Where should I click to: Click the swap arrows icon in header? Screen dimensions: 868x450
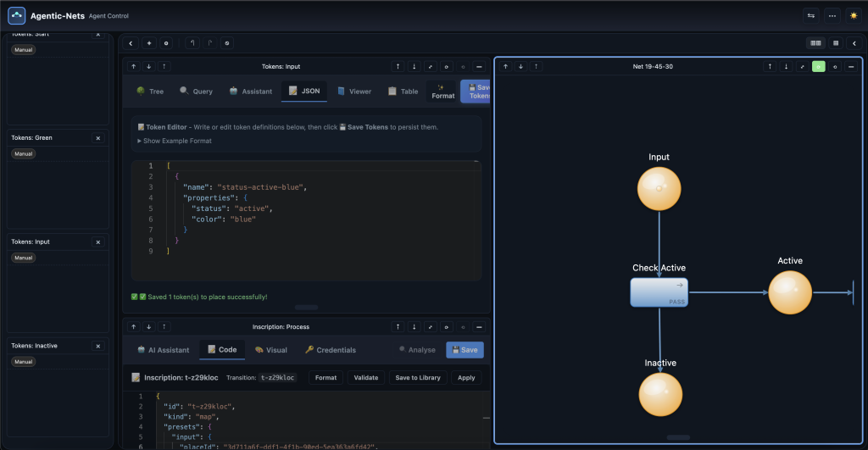(x=811, y=15)
